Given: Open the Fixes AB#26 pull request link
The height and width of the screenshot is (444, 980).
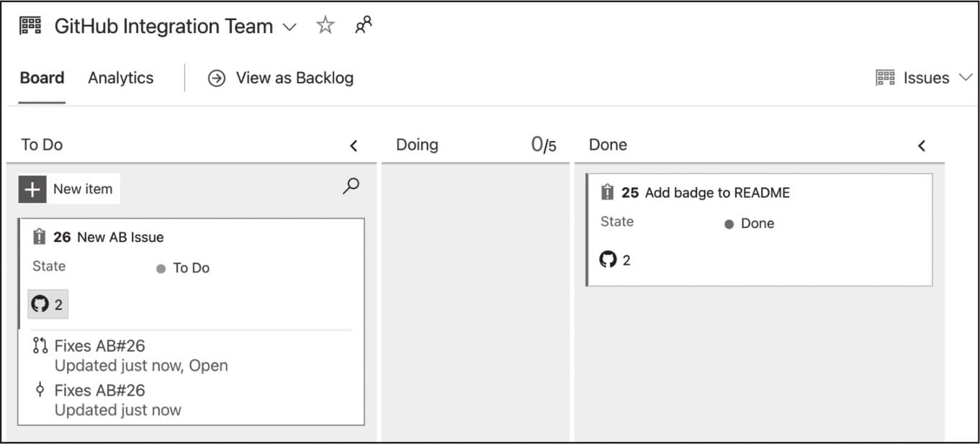Looking at the screenshot, I should (x=99, y=346).
